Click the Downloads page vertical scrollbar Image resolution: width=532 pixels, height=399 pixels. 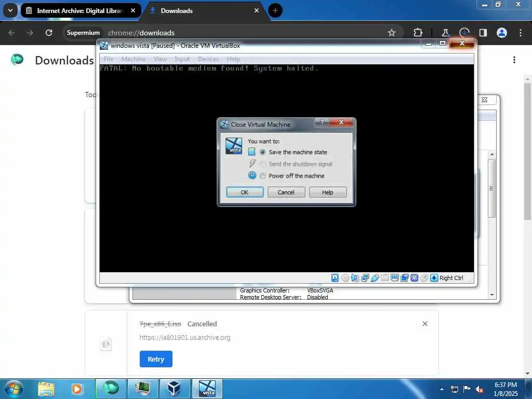[527, 151]
